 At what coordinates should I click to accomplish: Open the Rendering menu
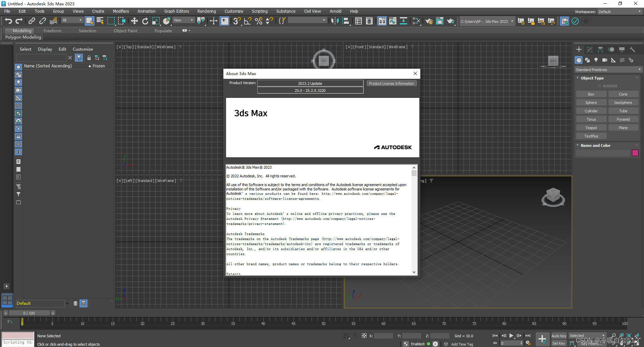click(x=206, y=11)
